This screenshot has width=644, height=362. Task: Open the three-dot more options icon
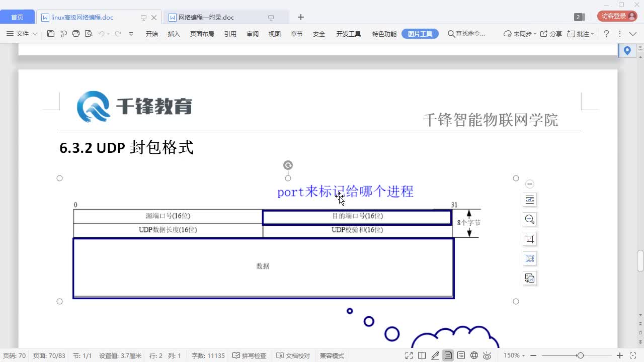(x=619, y=34)
